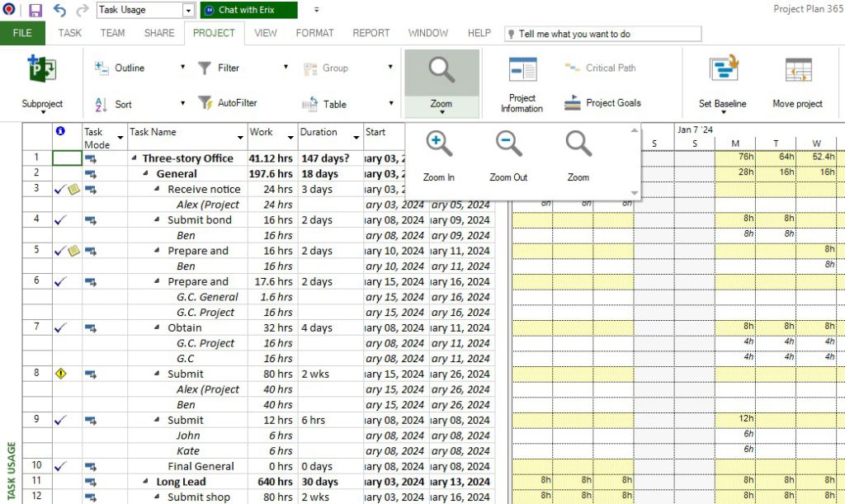Click the checkmark indicator in row 4
This screenshot has height=504, width=845.
click(x=60, y=219)
